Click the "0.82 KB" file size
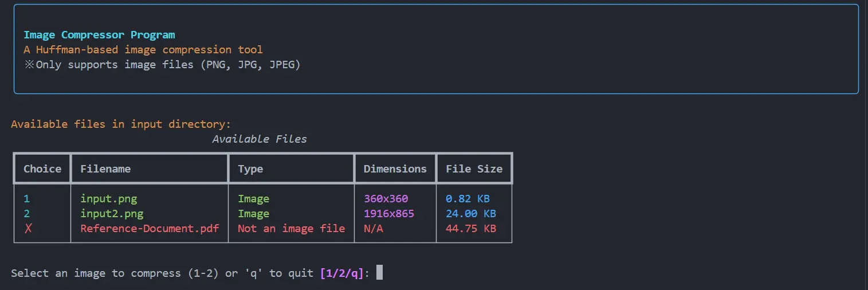The height and width of the screenshot is (290, 868). (468, 199)
